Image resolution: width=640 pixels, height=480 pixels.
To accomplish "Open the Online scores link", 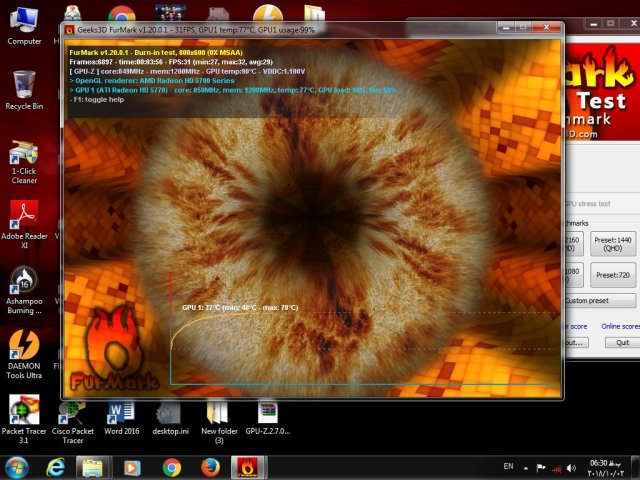I will coord(619,326).
